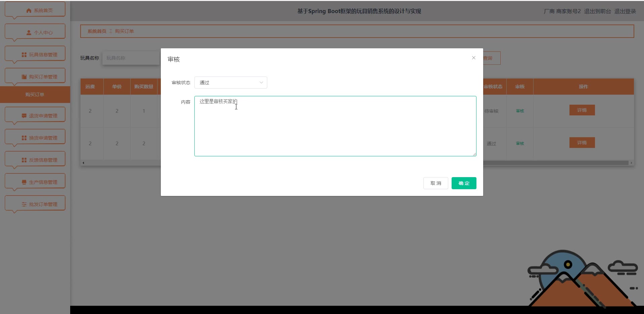Click the dropdown chevron arrow in 审核状态
The image size is (644, 314).
(x=261, y=83)
